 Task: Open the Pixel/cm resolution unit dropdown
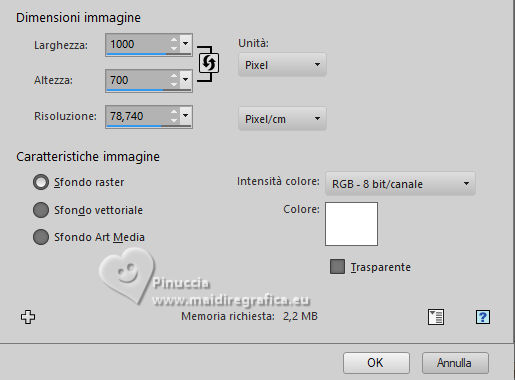pos(282,119)
